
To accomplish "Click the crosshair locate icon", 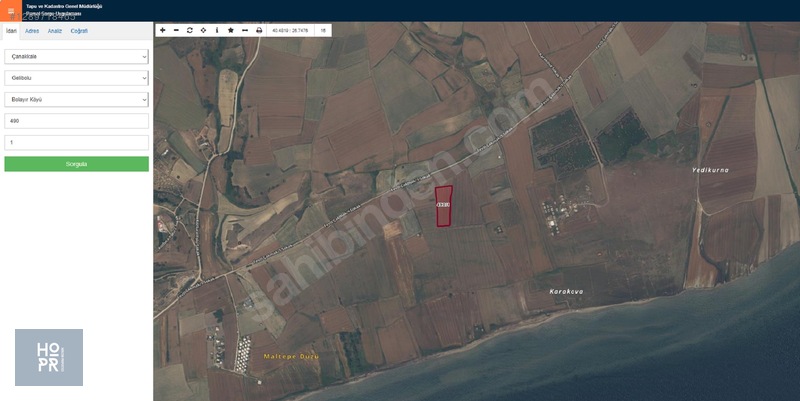I will pyautogui.click(x=203, y=31).
